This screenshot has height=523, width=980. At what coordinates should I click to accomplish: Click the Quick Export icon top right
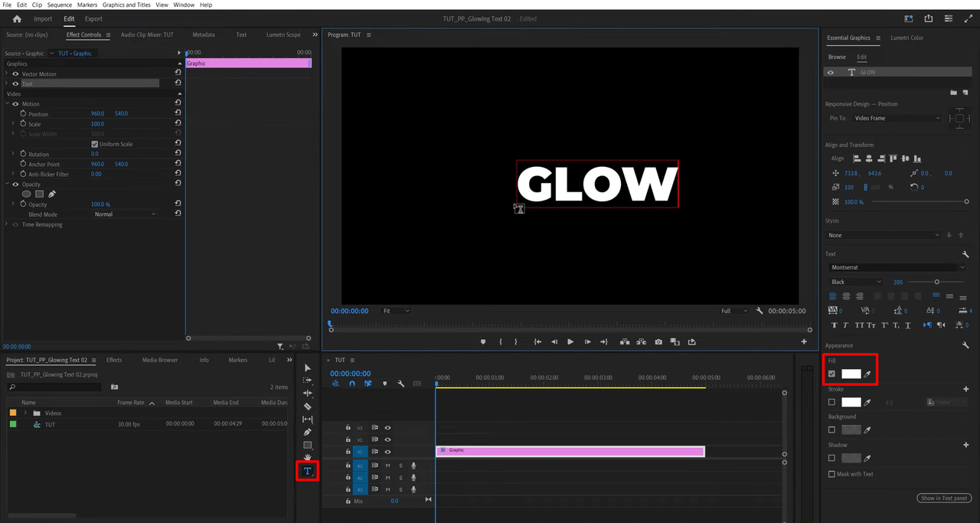click(x=929, y=18)
